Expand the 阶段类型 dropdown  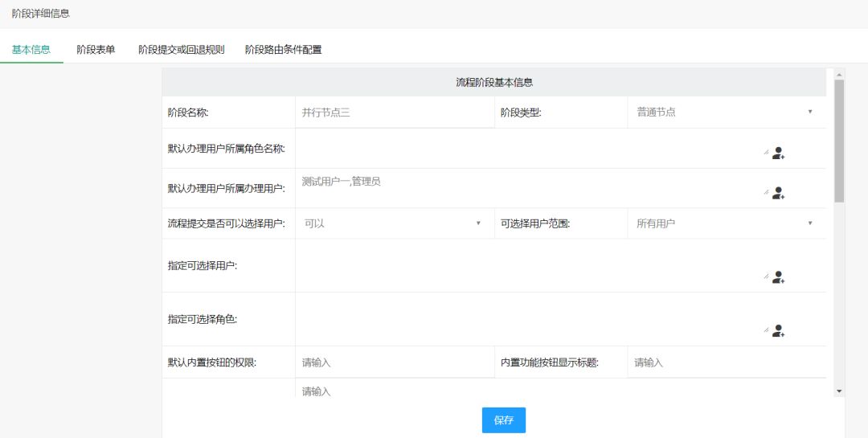pos(725,113)
